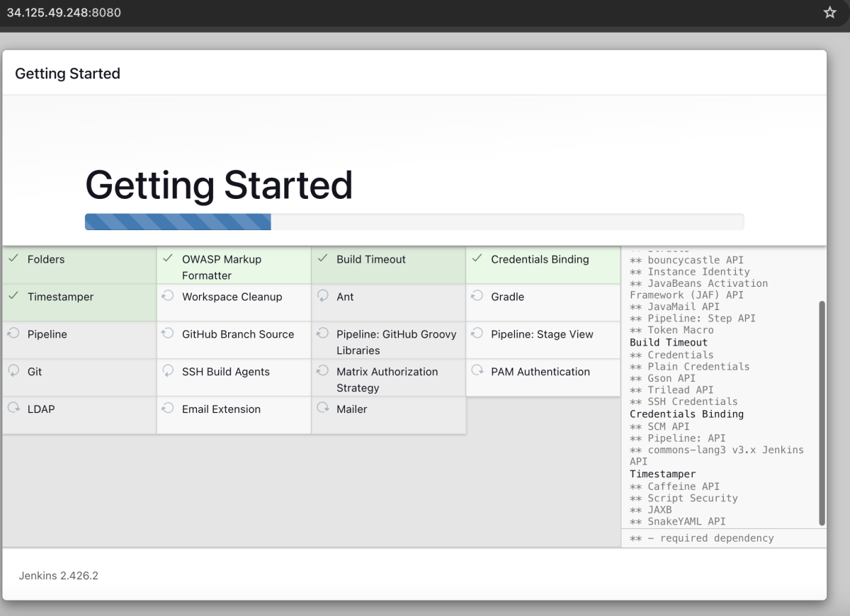Click the checkmark icon beside Credentials Binding
Viewport: 850px width, 616px height.
pos(477,259)
